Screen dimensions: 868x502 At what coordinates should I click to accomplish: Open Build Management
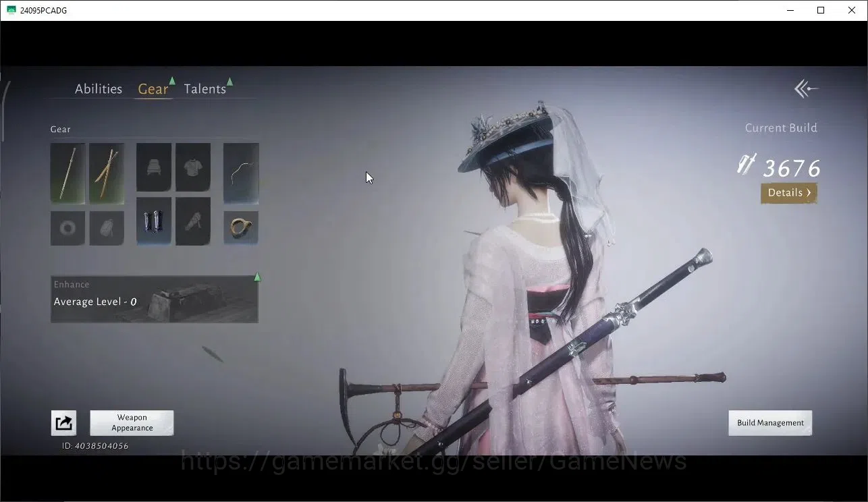pos(770,423)
